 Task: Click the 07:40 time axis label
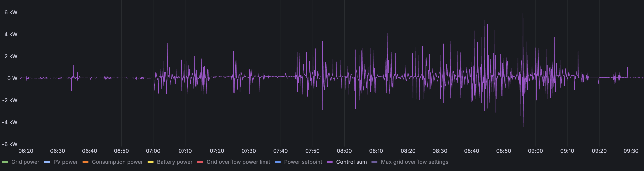(280, 151)
